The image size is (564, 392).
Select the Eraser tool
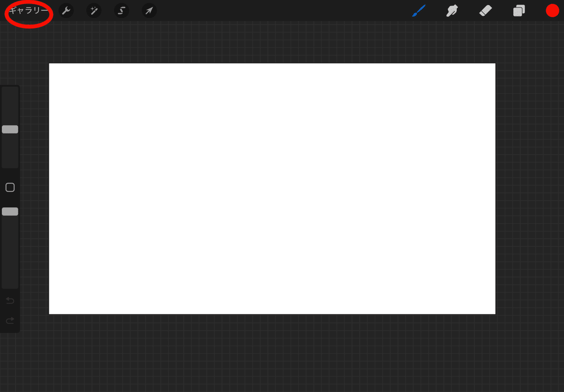486,11
